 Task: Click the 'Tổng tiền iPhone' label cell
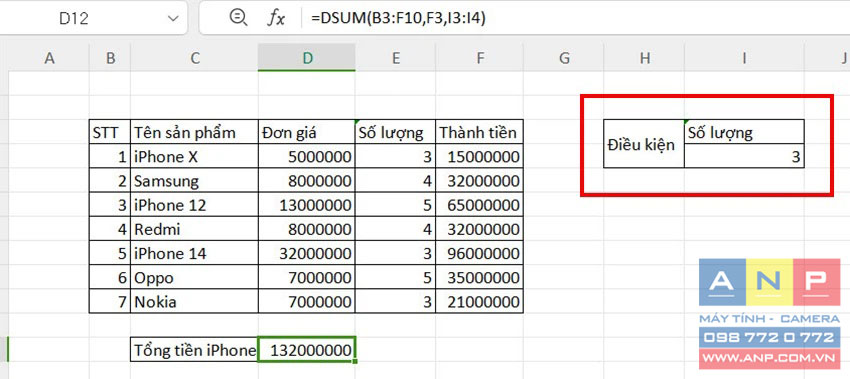tap(195, 350)
